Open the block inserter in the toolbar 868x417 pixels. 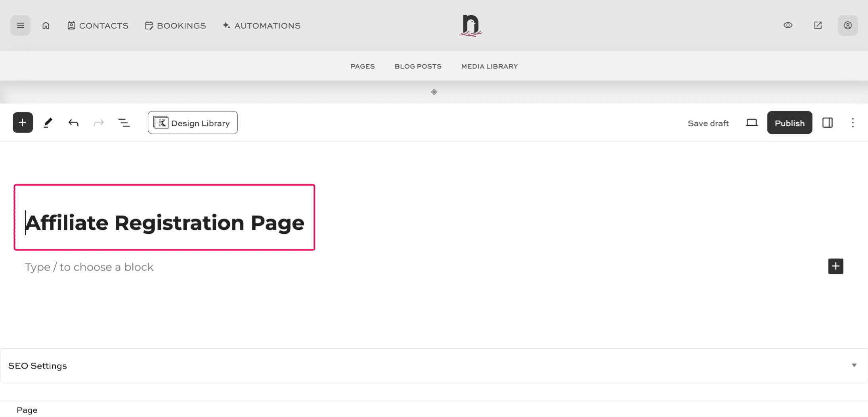click(23, 123)
